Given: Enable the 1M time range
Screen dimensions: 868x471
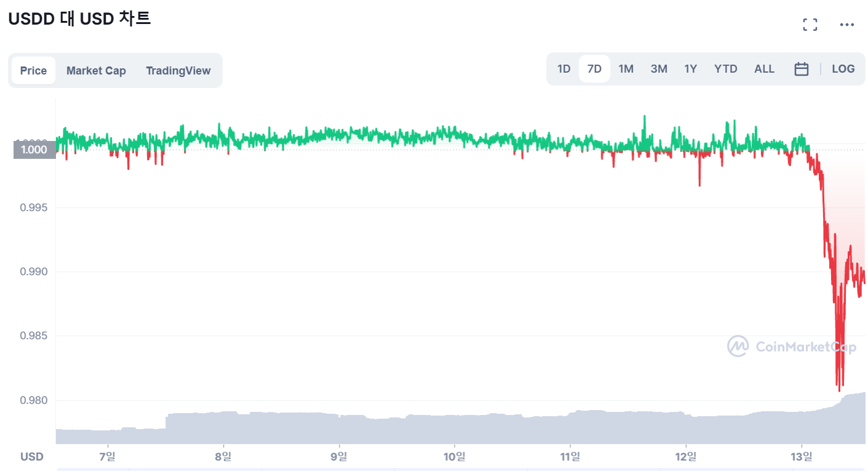Looking at the screenshot, I should (x=626, y=69).
